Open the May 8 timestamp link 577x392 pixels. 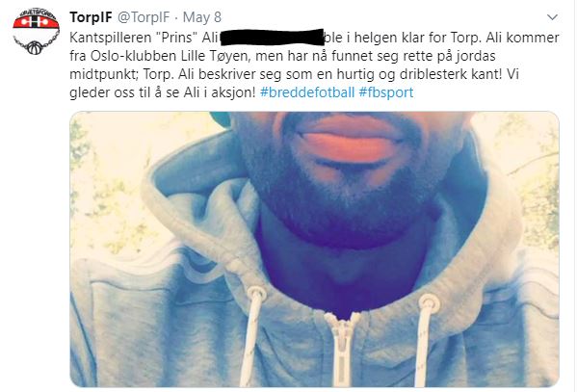click(x=202, y=17)
